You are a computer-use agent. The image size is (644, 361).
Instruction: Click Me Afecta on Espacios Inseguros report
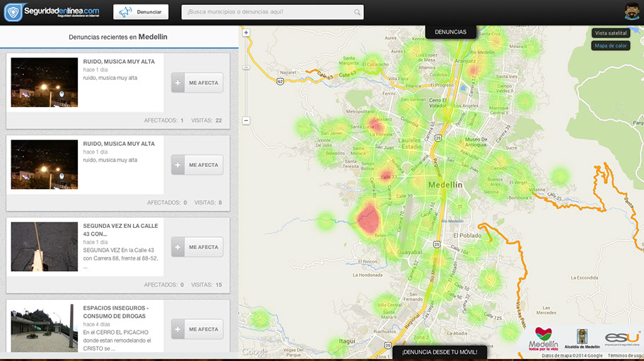pos(197,329)
